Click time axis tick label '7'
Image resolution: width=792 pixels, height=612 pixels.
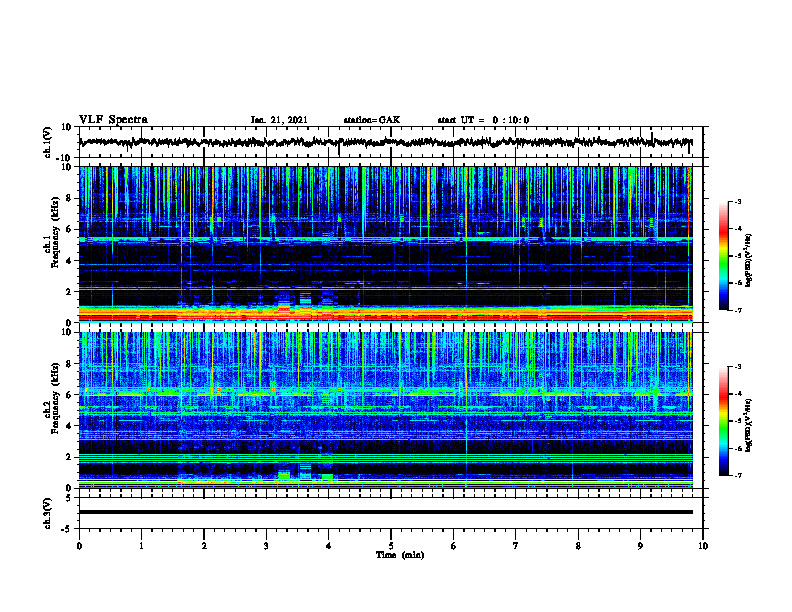pyautogui.click(x=516, y=546)
